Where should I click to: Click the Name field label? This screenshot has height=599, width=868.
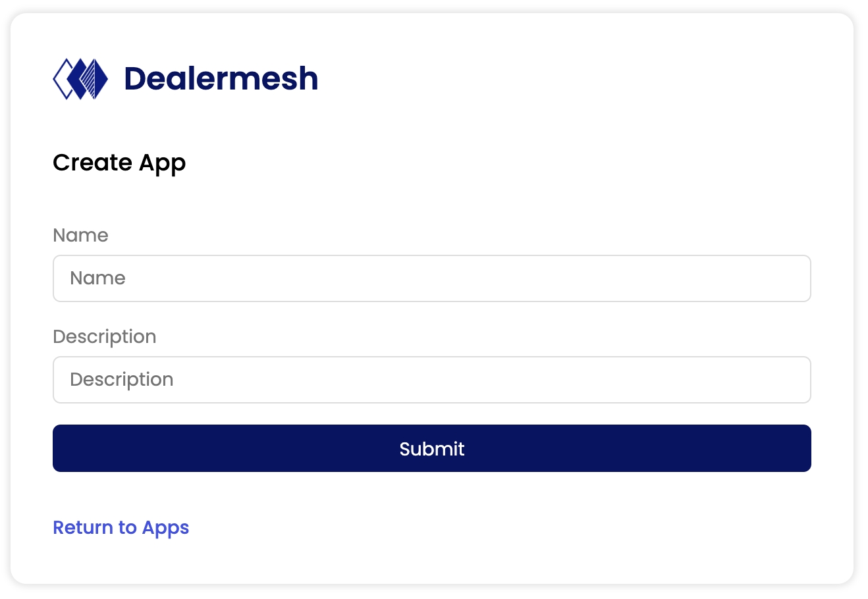tap(80, 235)
